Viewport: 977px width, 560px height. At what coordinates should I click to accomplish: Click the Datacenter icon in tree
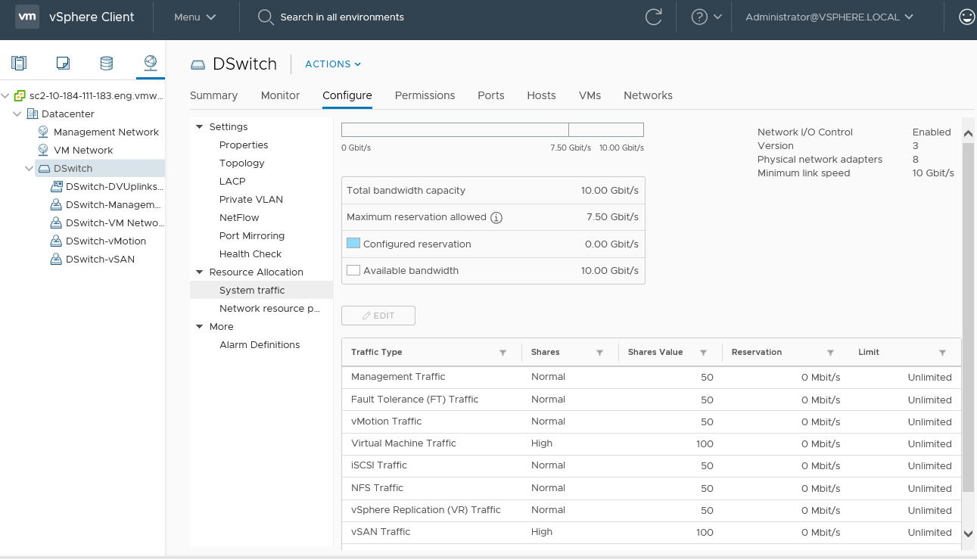pos(33,114)
